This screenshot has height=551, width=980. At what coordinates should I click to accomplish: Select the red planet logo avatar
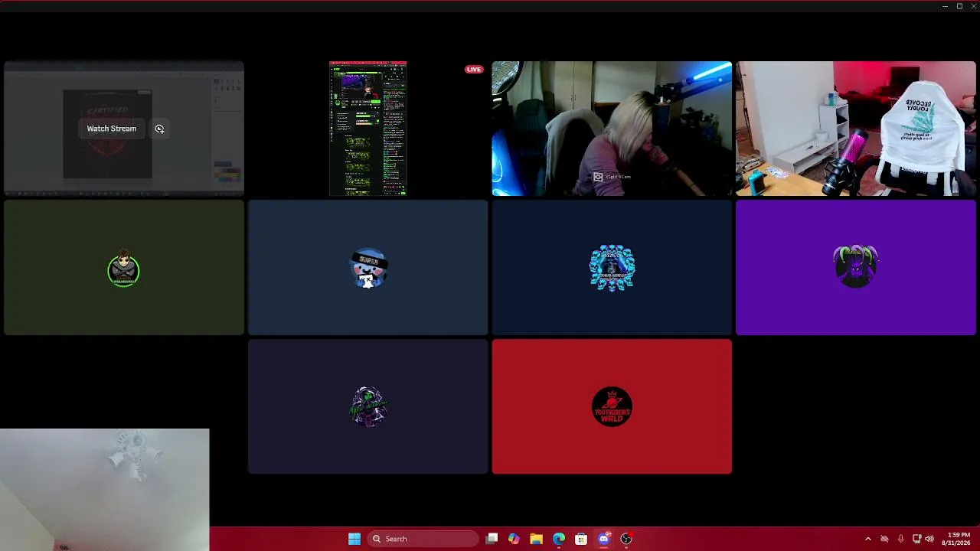click(x=612, y=406)
